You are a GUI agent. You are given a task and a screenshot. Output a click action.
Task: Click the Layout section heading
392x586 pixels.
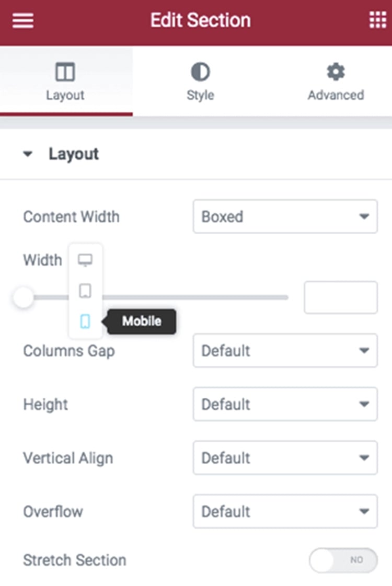(74, 154)
